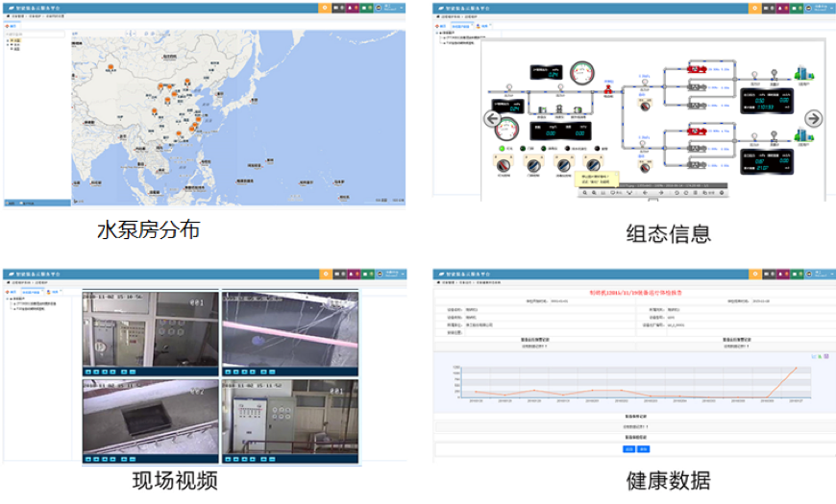The width and height of the screenshot is (836, 504).
Task: Click the Xinjiang pump-room marker on map
Action: coord(111,67)
